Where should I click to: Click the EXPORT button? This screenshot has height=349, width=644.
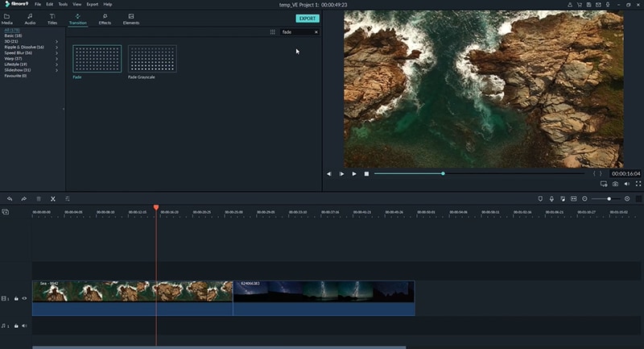coord(307,18)
